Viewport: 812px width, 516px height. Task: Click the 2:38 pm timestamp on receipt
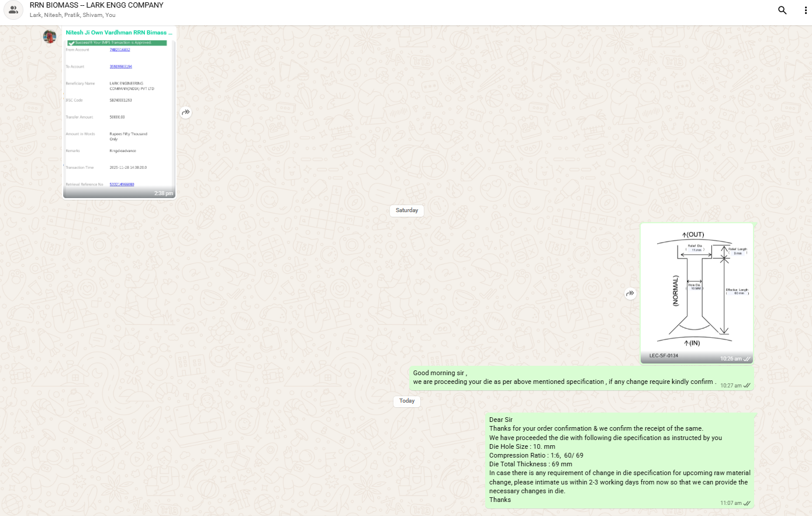coord(163,193)
